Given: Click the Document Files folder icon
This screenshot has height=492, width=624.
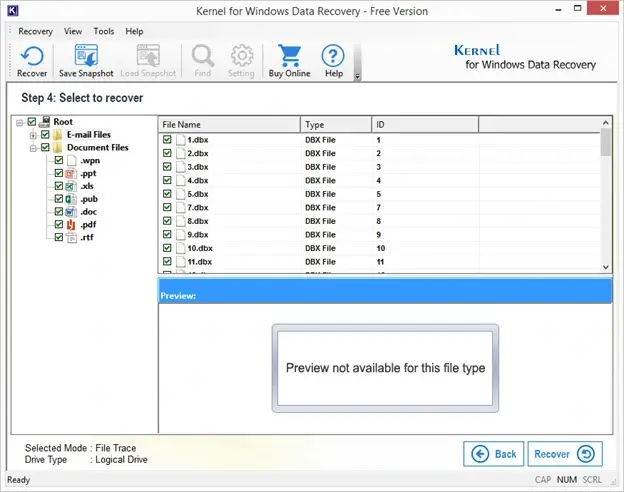Looking at the screenshot, I should 58,148.
